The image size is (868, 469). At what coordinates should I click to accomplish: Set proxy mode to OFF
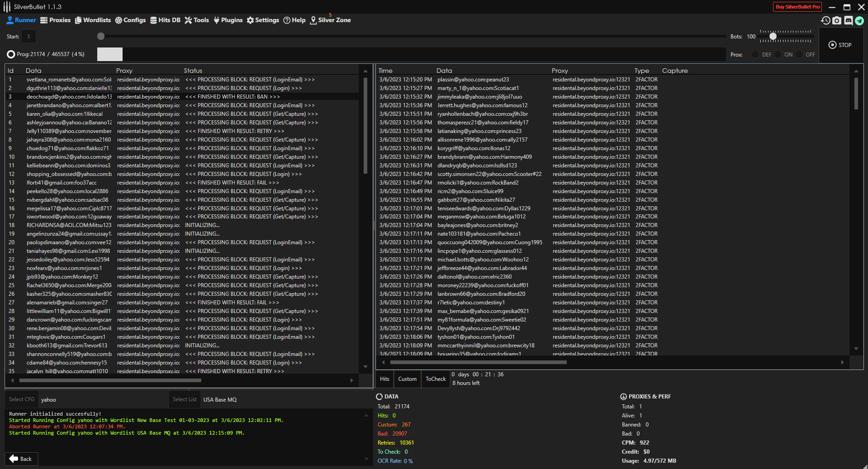pos(799,54)
